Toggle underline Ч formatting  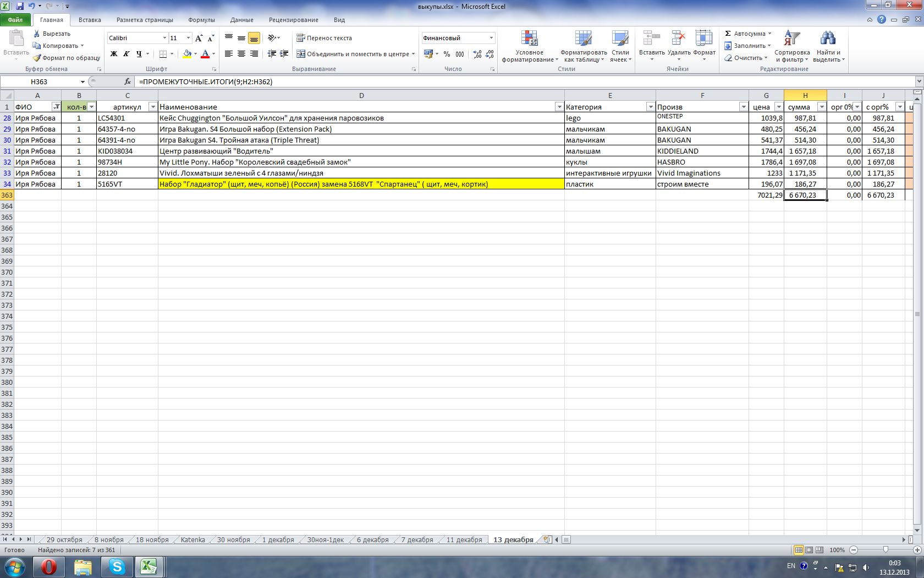139,54
